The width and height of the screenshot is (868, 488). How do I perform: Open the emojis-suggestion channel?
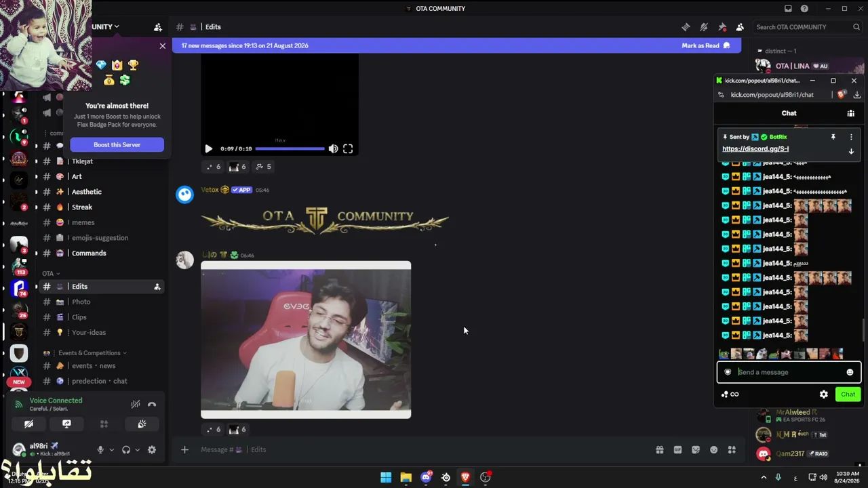pyautogui.click(x=100, y=238)
